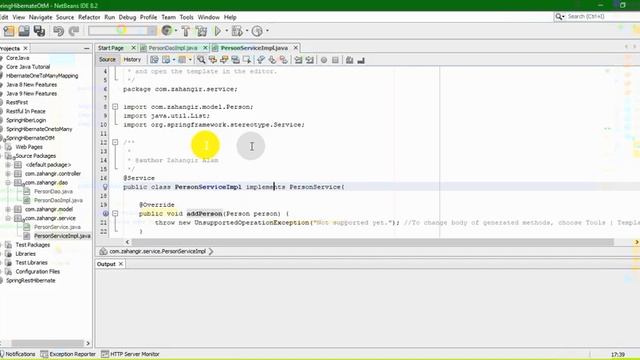Minimize the Projects panel
The image size is (640, 360).
pyautogui.click(x=87, y=48)
